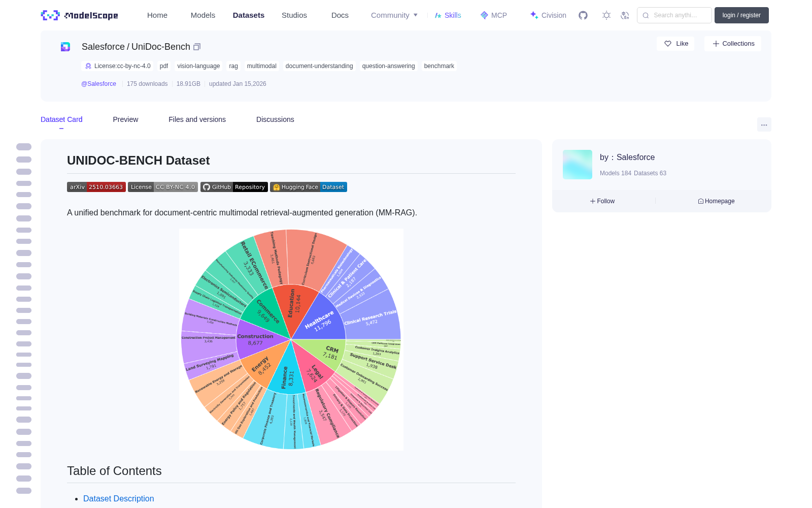Screen dimensions: 812x508
Task: Open the three-dots more options button
Action: pyautogui.click(x=764, y=124)
